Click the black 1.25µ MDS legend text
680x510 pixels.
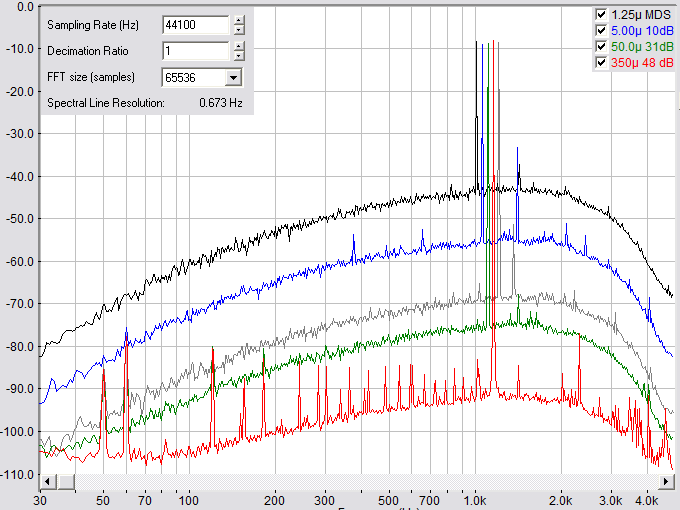click(640, 15)
